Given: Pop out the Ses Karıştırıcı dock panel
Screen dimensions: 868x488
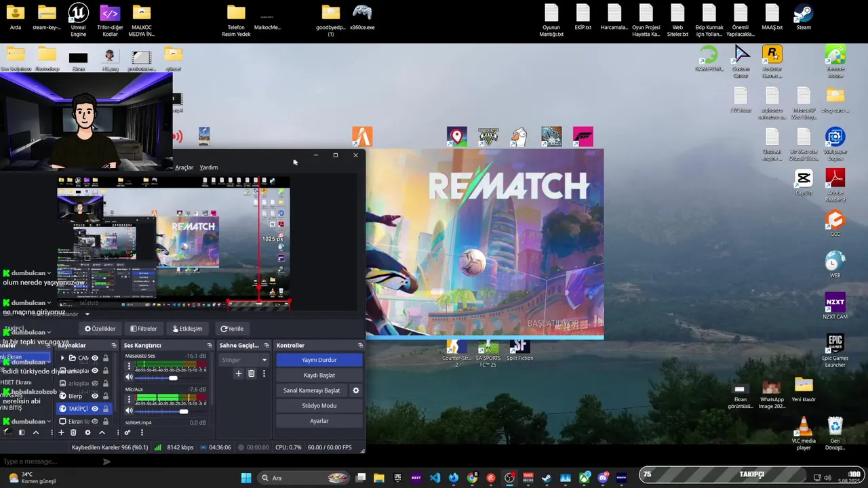Looking at the screenshot, I should coord(209,346).
